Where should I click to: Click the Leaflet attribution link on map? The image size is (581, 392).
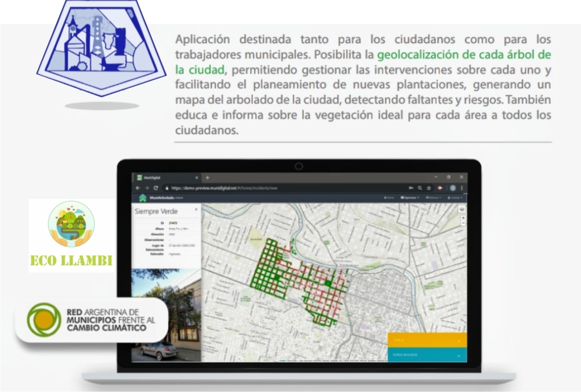pyautogui.click(x=283, y=361)
